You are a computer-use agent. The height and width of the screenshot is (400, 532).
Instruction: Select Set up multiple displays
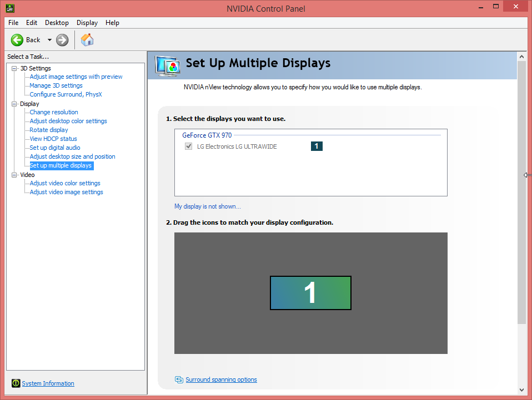click(61, 165)
